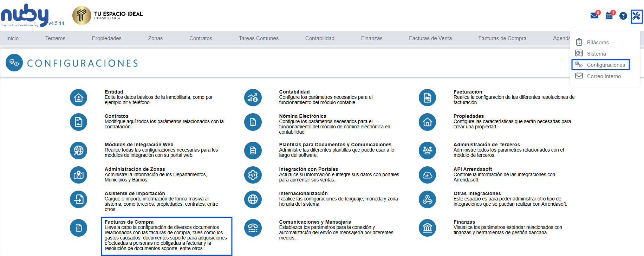644x256 pixels.
Task: Open the Facturas de Compra configuration link
Action: [129, 222]
